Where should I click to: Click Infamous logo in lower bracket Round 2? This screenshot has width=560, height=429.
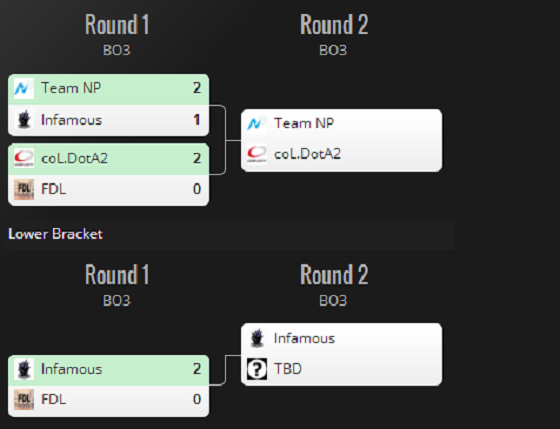(x=257, y=338)
